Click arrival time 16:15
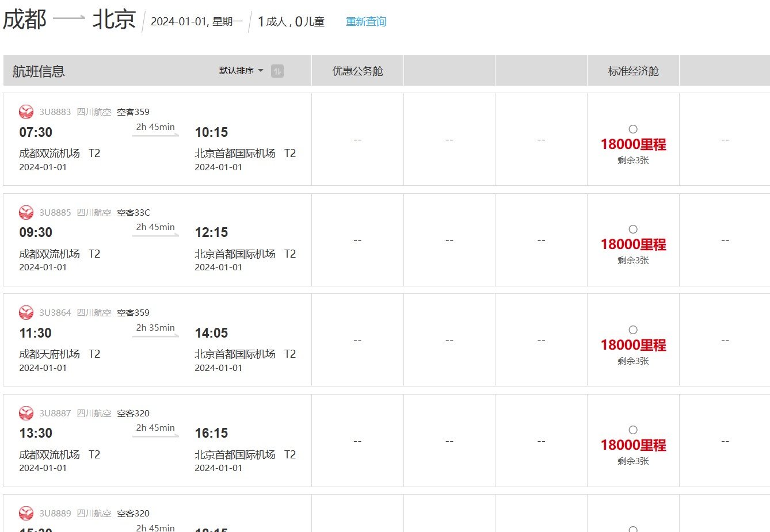The image size is (770, 532). point(211,433)
